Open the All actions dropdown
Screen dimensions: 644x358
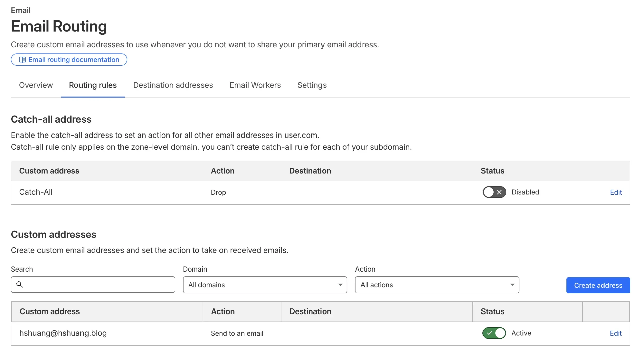437,285
